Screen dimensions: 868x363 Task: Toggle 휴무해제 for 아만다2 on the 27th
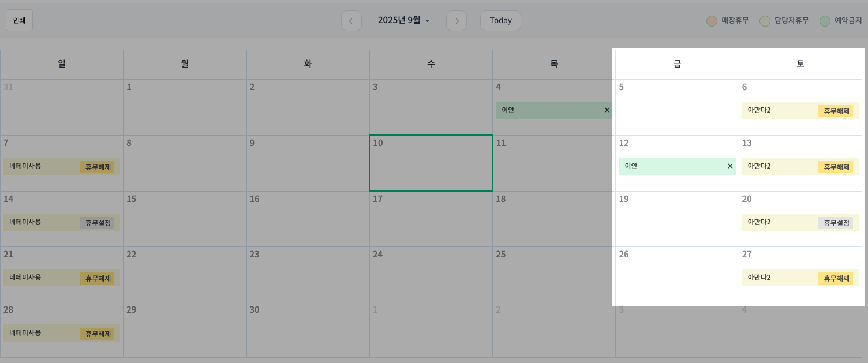836,278
